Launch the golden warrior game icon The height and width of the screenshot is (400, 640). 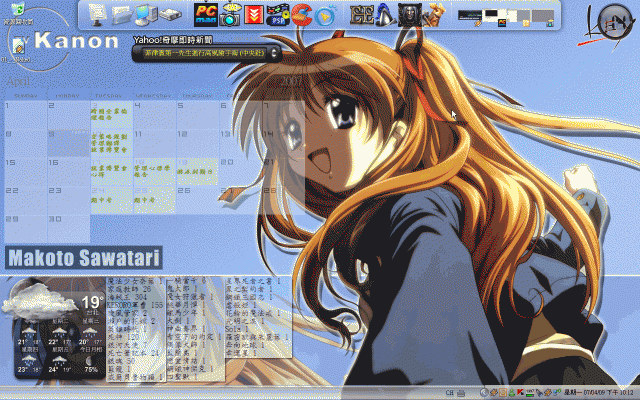click(x=433, y=15)
